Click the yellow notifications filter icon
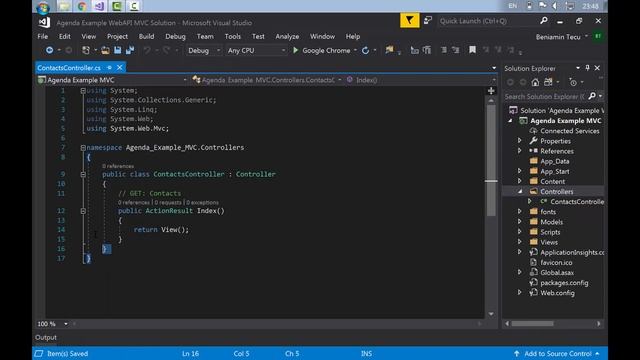Screen dimensions: 640x360 (x=409, y=20)
